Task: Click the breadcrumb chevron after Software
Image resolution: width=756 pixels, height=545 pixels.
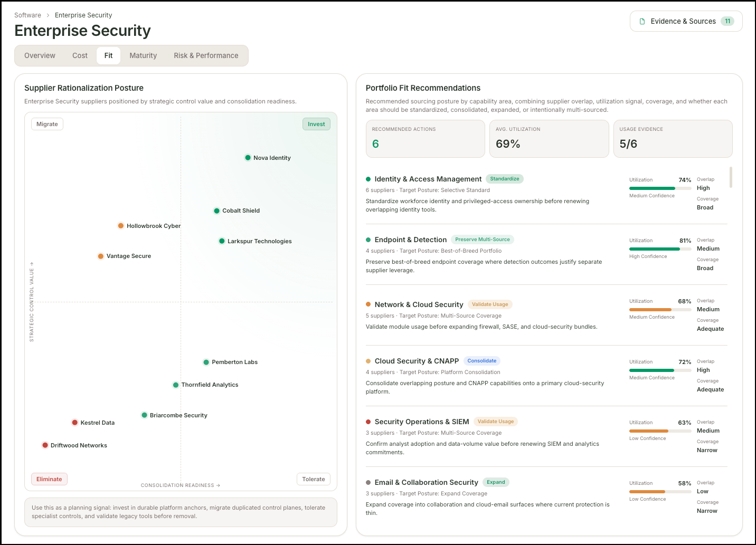Action: [48, 15]
